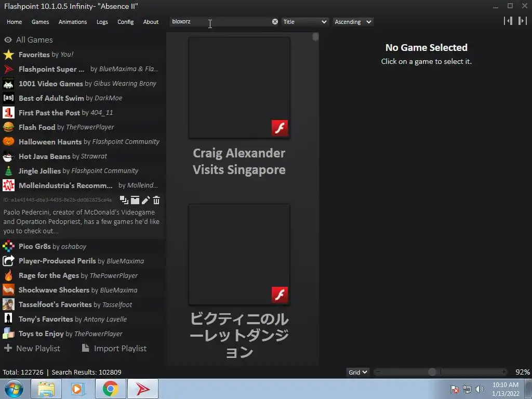The width and height of the screenshot is (532, 399).
Task: Click the Best of Adult Swim icon
Action: coord(8,98)
